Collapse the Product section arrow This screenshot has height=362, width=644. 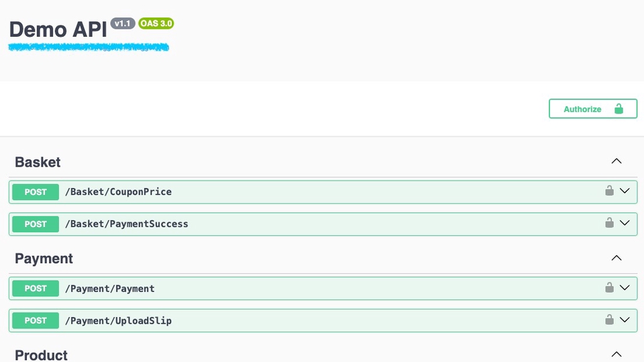[616, 354]
